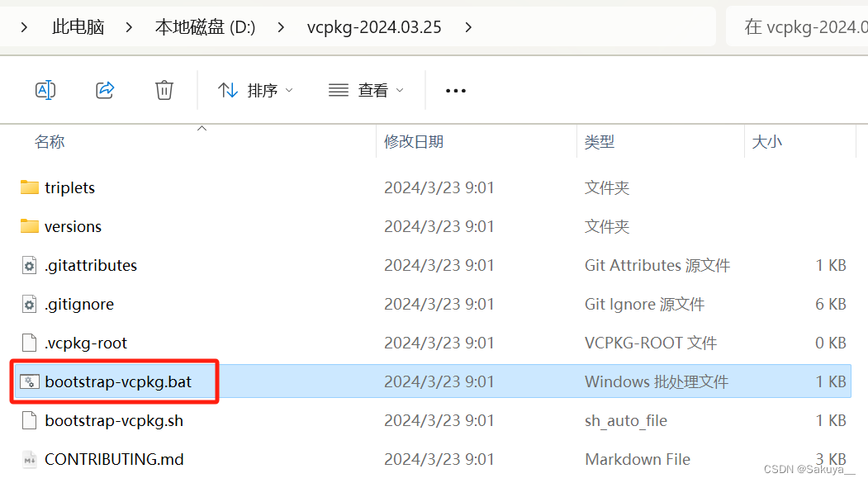868x483 pixels.
Task: Click the 6 KB size of .gitignore
Action: pyautogui.click(x=830, y=304)
